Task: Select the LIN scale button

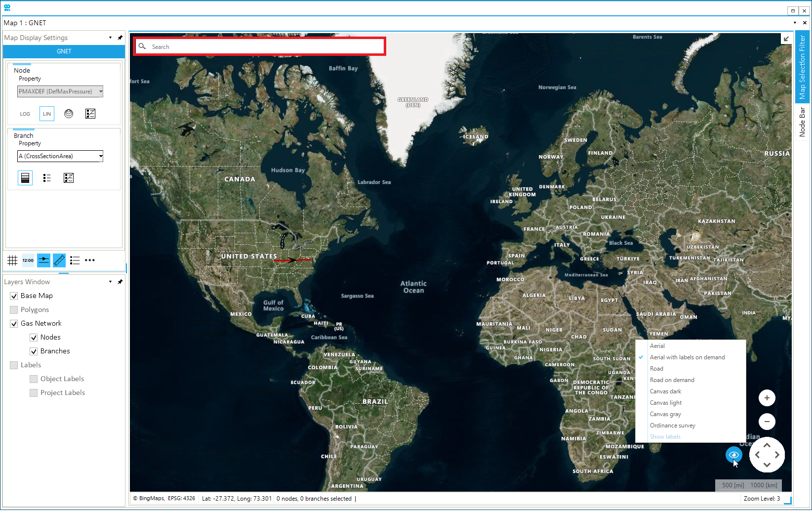Action: pos(47,114)
